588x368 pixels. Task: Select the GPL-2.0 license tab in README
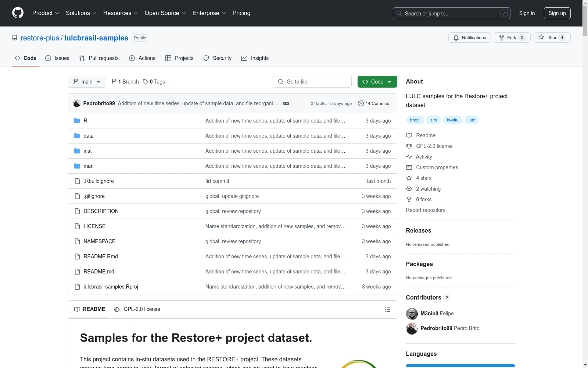tap(137, 309)
